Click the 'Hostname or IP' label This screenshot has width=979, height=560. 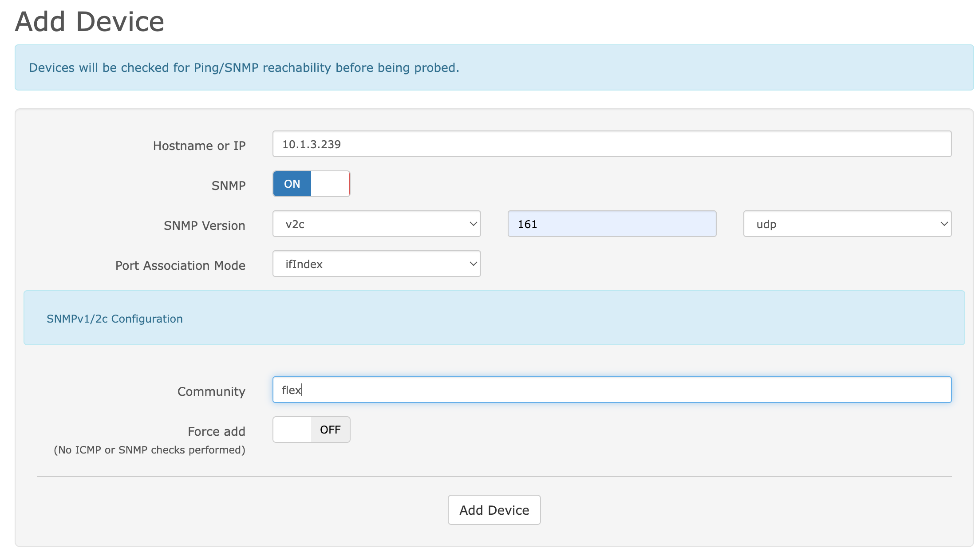click(199, 146)
